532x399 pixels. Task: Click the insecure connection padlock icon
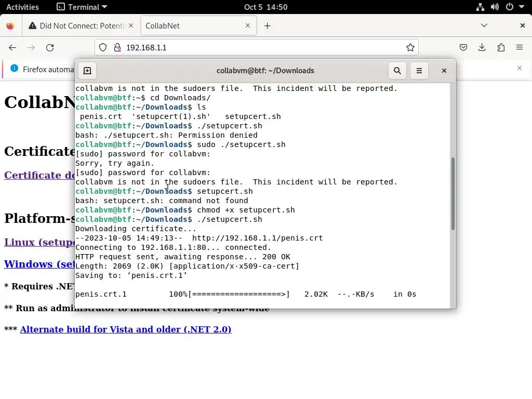coord(117,47)
